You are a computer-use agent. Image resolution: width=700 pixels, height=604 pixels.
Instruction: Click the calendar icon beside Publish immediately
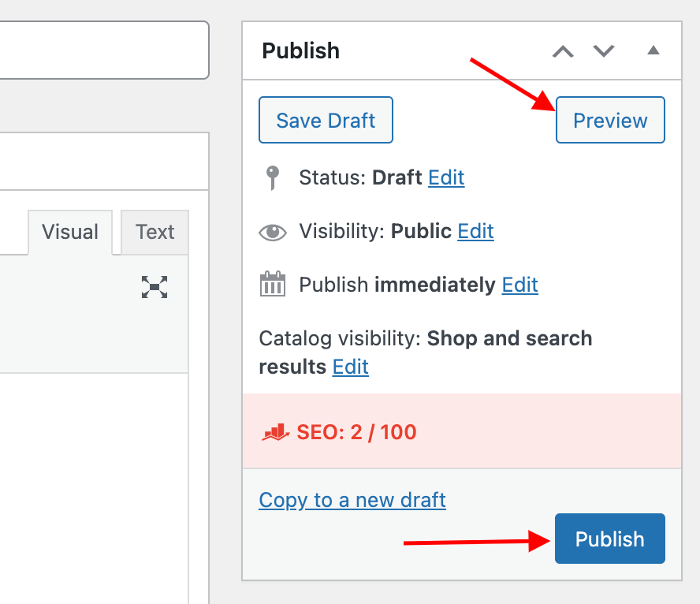click(273, 285)
